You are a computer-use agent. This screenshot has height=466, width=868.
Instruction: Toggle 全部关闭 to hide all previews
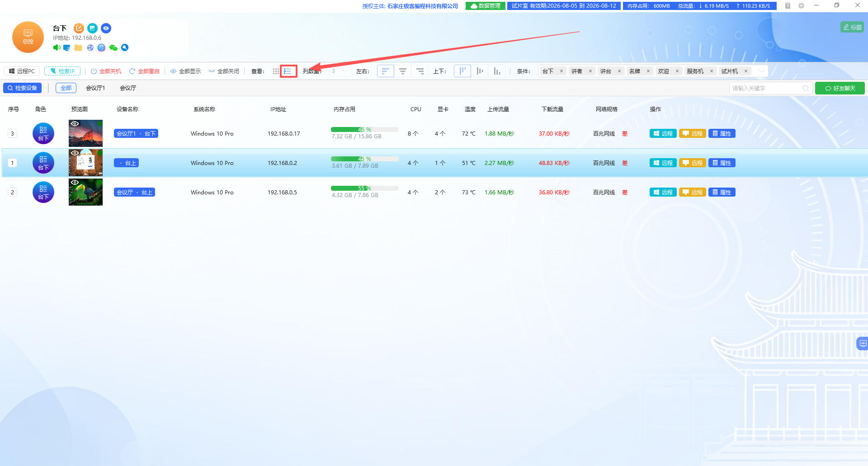224,71
